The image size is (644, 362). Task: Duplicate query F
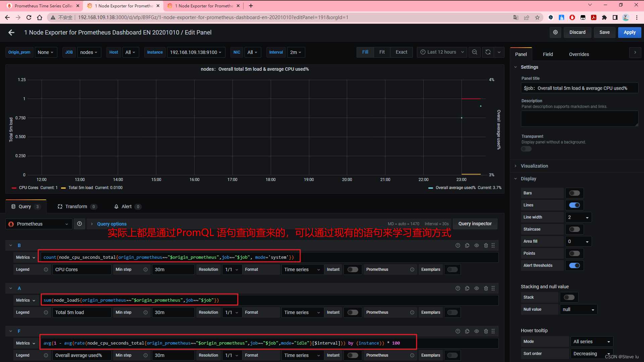(467, 331)
